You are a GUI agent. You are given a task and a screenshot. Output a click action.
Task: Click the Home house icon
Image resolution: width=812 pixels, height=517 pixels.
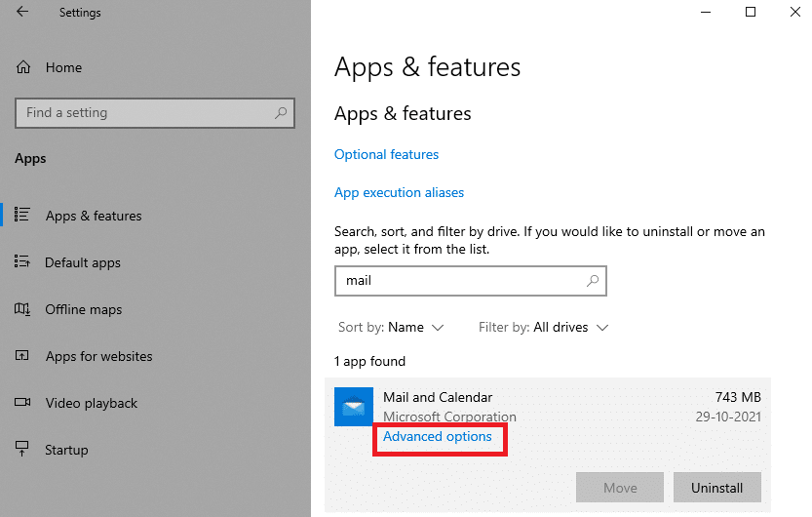click(x=23, y=67)
